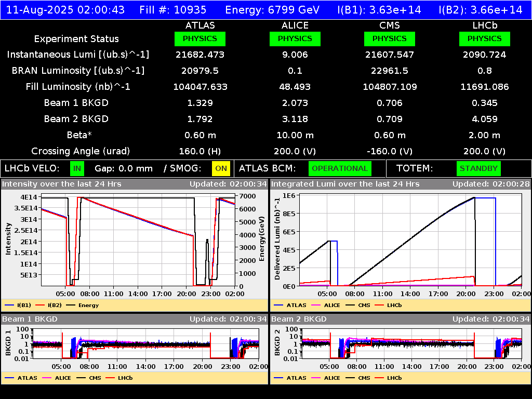Image resolution: width=532 pixels, height=399 pixels.
Task: Click the SMOG ON indicator
Action: 221,169
